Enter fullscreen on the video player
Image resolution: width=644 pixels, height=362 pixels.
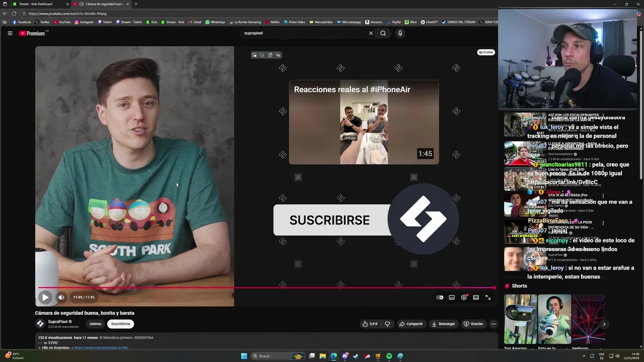pyautogui.click(x=488, y=297)
